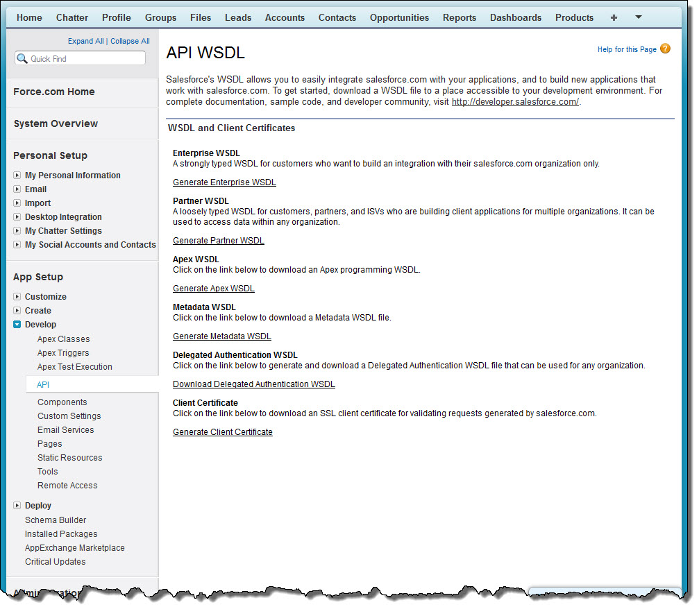Click Generate Client Certificate link
The image size is (699, 616).
tap(222, 431)
